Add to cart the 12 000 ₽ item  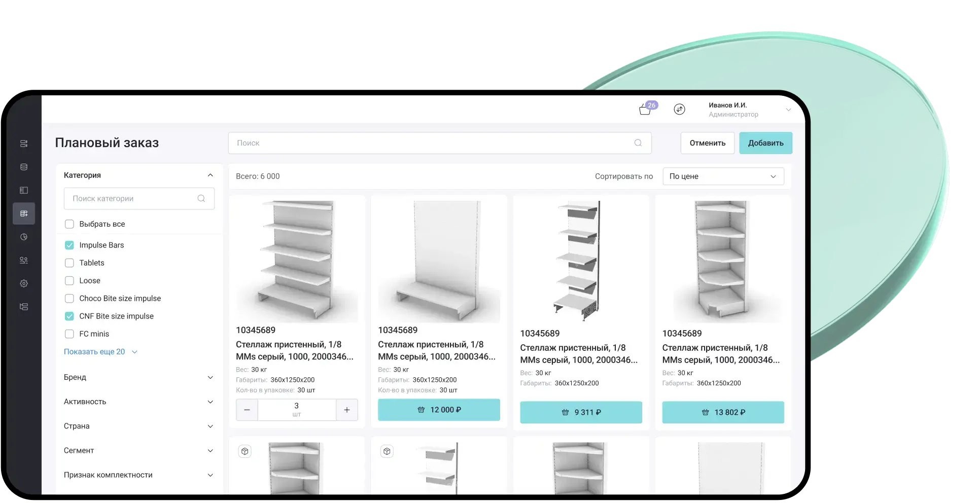click(439, 410)
